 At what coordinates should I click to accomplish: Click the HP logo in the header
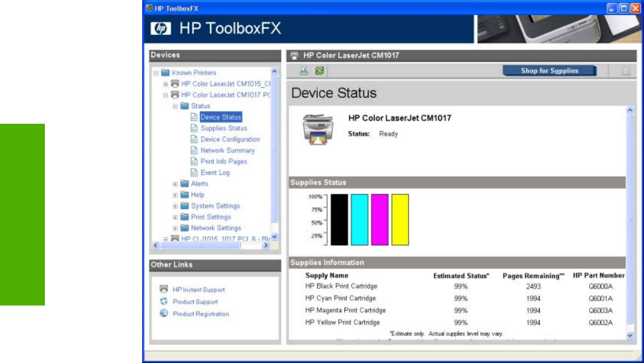[x=161, y=29]
